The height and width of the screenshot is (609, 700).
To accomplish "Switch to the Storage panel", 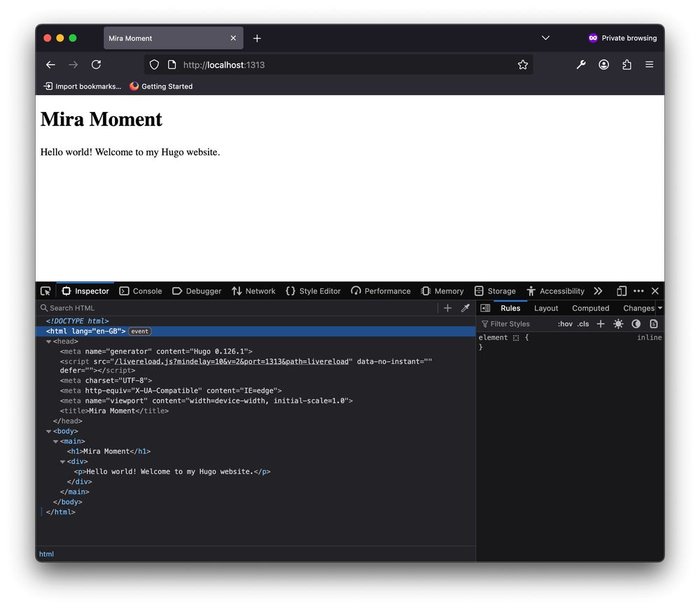I will point(495,291).
